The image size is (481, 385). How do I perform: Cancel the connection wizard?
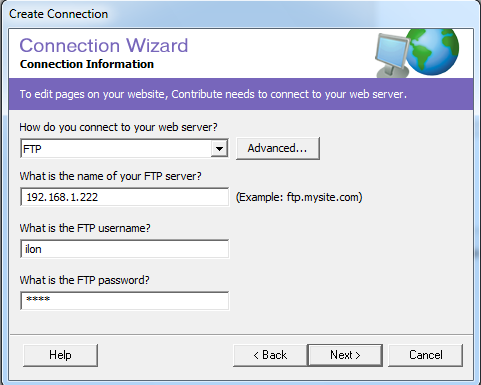point(426,355)
